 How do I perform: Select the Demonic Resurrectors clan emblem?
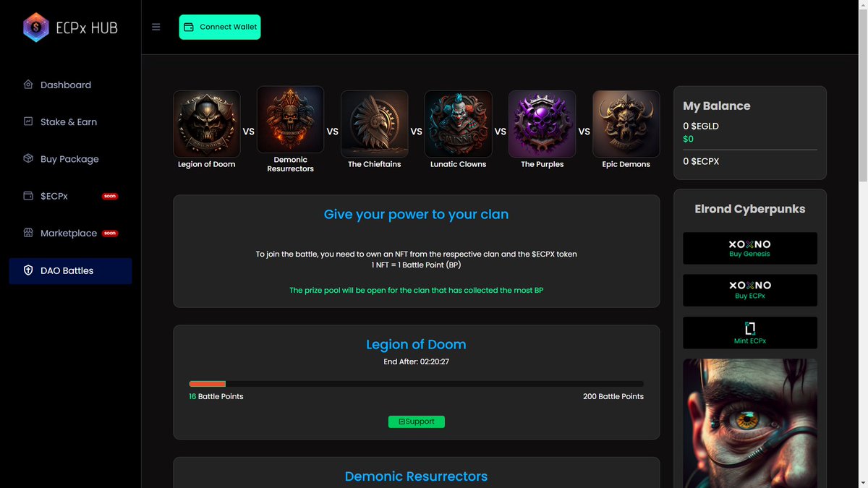click(x=290, y=119)
